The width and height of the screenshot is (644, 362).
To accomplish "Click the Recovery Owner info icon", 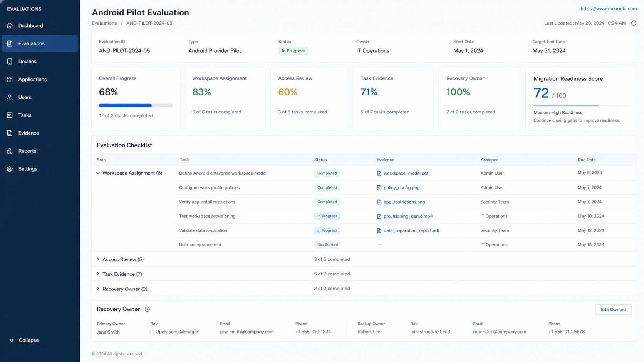I will [x=147, y=309].
